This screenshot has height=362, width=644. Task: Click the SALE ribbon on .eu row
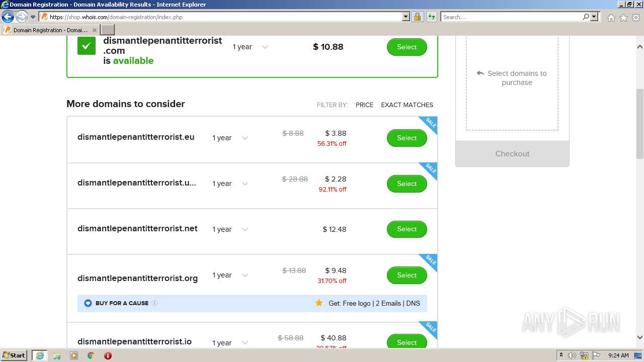[x=430, y=124]
